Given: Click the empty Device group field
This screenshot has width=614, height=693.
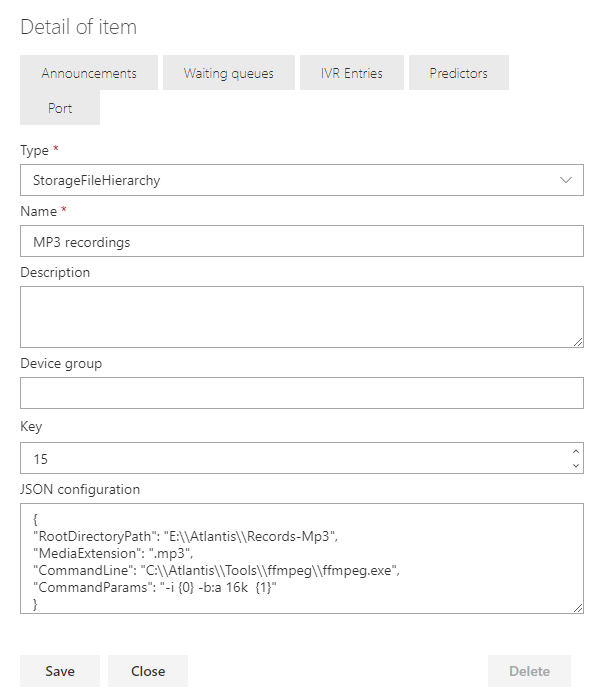Looking at the screenshot, I should pos(302,393).
